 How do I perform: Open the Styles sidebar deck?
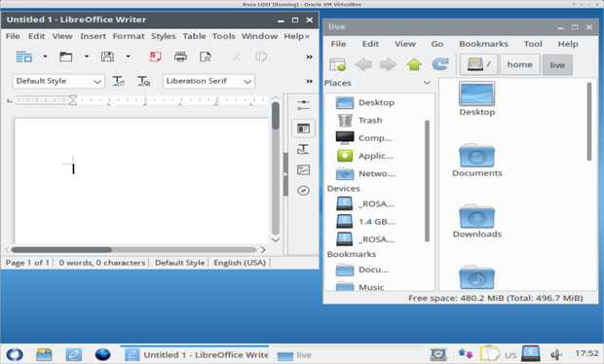(303, 149)
